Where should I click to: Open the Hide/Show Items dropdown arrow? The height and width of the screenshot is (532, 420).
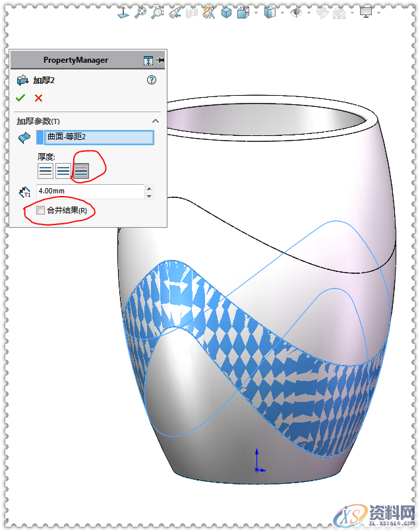[x=309, y=13]
